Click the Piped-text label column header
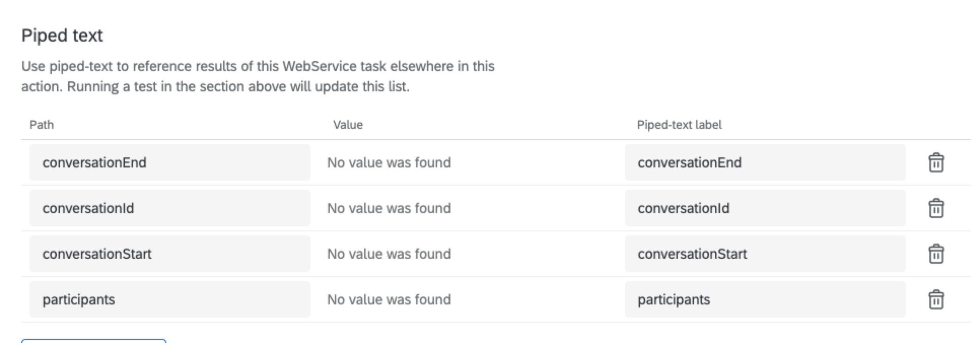This screenshot has height=345, width=980. [680, 124]
